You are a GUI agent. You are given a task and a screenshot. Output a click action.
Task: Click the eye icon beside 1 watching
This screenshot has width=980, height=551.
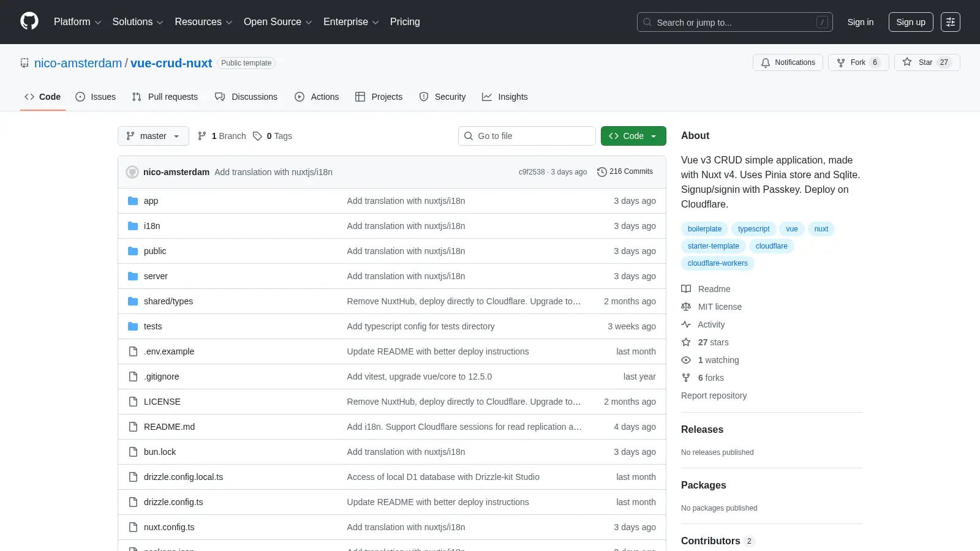[686, 360]
